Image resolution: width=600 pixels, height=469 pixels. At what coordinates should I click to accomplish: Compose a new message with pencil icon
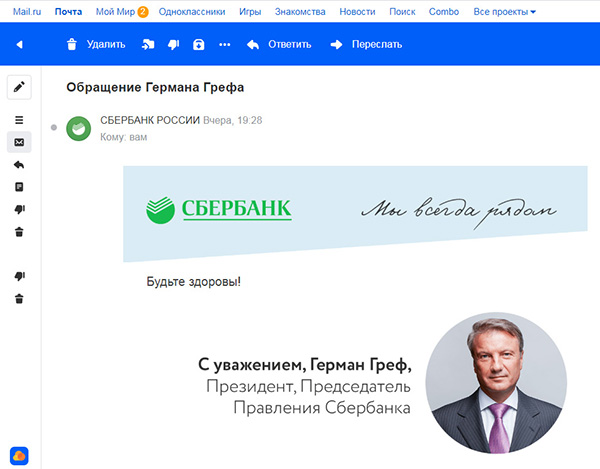click(19, 87)
